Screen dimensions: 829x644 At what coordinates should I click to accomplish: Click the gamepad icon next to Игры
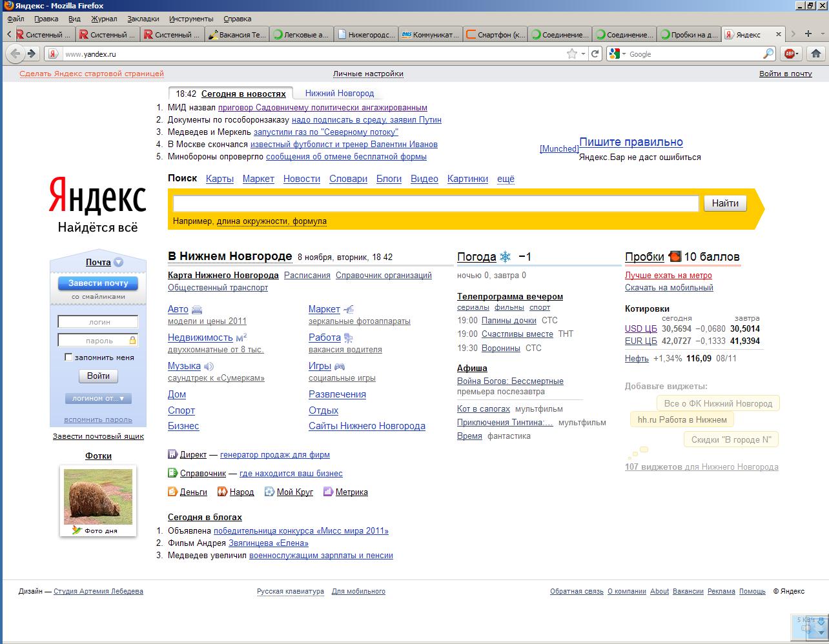click(x=339, y=366)
